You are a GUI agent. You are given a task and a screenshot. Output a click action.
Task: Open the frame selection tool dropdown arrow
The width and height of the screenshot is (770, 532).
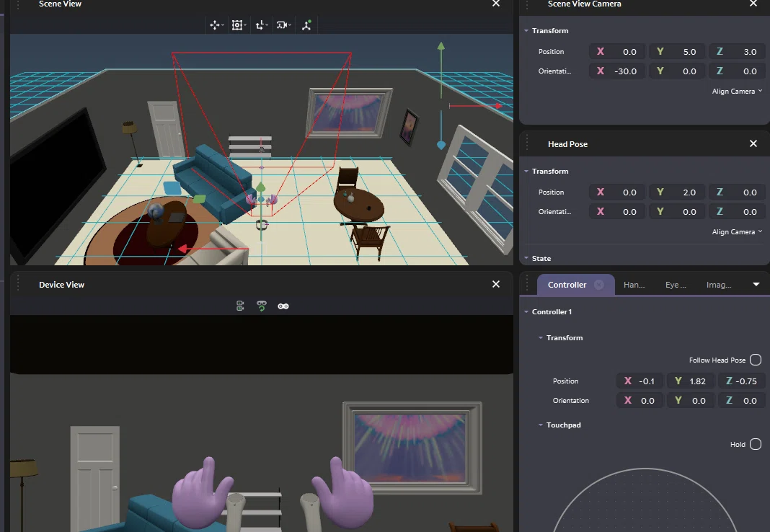245,25
